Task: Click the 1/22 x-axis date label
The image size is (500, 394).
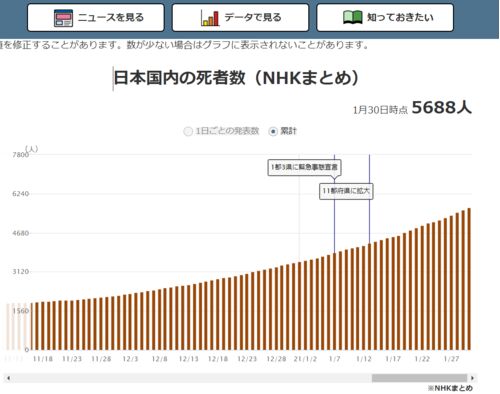Action: click(x=422, y=359)
